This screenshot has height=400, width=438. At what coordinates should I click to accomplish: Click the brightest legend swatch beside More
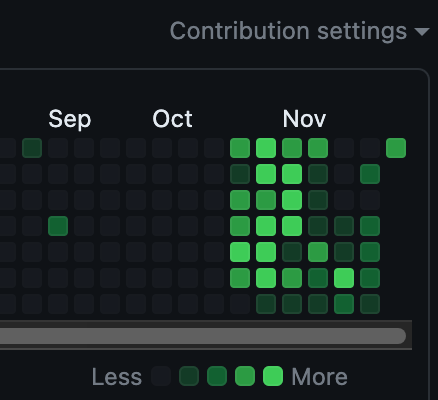273,376
